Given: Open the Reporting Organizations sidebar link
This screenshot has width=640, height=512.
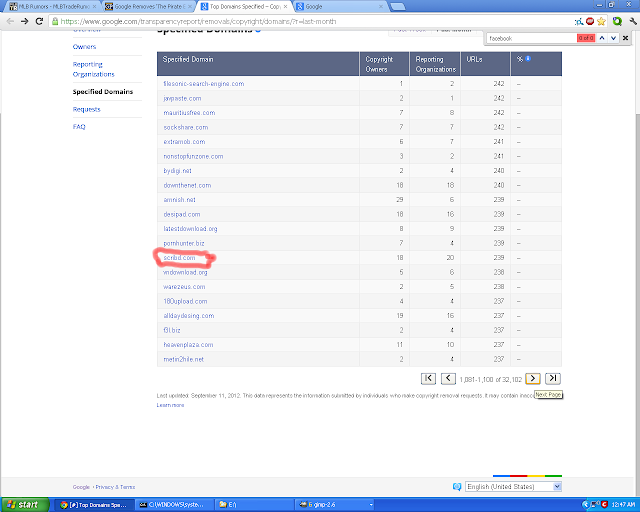Looking at the screenshot, I should coord(93,69).
